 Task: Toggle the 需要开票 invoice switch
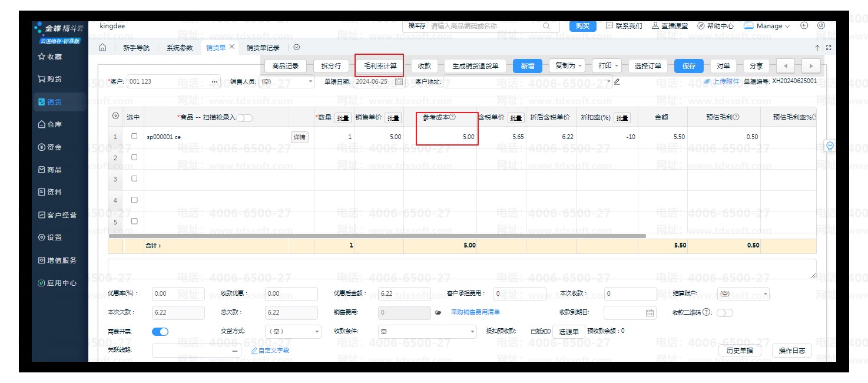point(160,332)
